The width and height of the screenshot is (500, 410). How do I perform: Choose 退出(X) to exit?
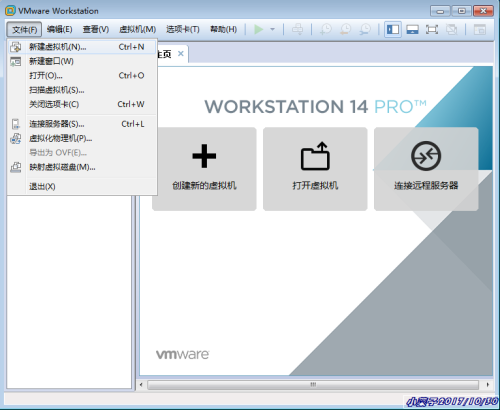[x=82, y=186]
